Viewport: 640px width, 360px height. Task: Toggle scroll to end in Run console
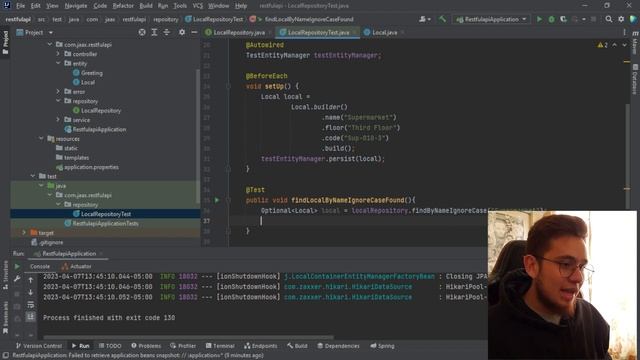click(31, 317)
